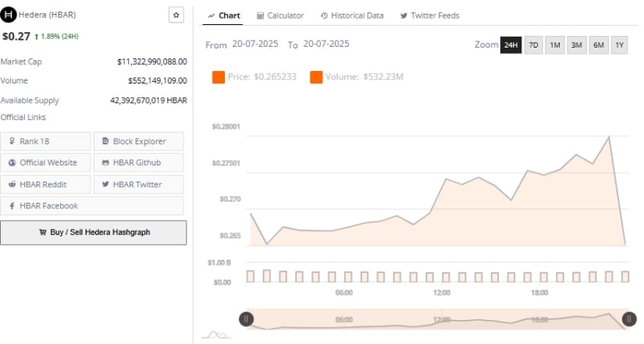Open the HBAR Github link
The width and height of the screenshot is (644, 344).
[x=139, y=162]
